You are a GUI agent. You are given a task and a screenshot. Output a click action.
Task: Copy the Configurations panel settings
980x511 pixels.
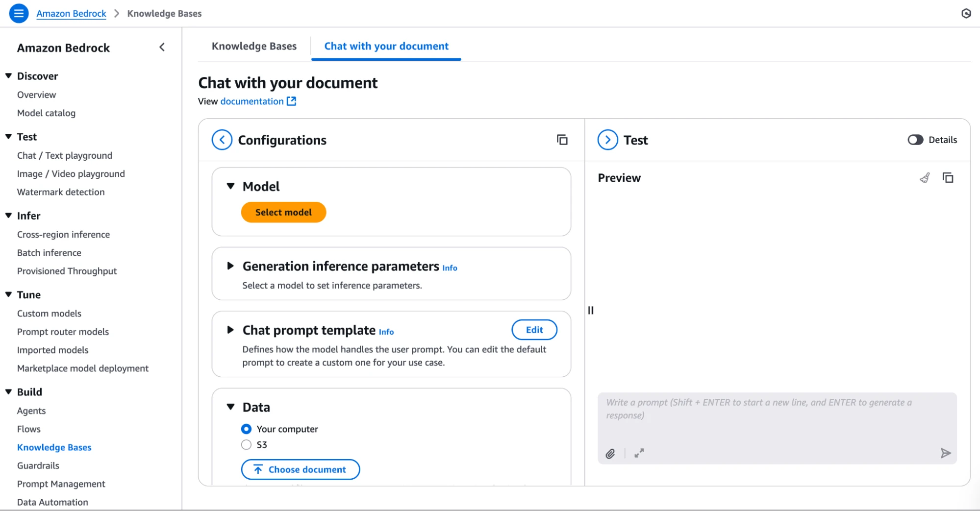(562, 140)
